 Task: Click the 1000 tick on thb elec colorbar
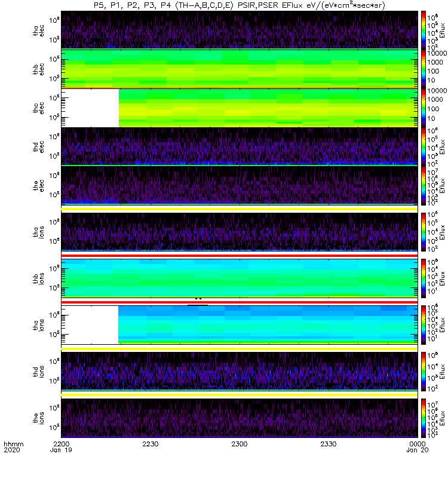(x=435, y=62)
